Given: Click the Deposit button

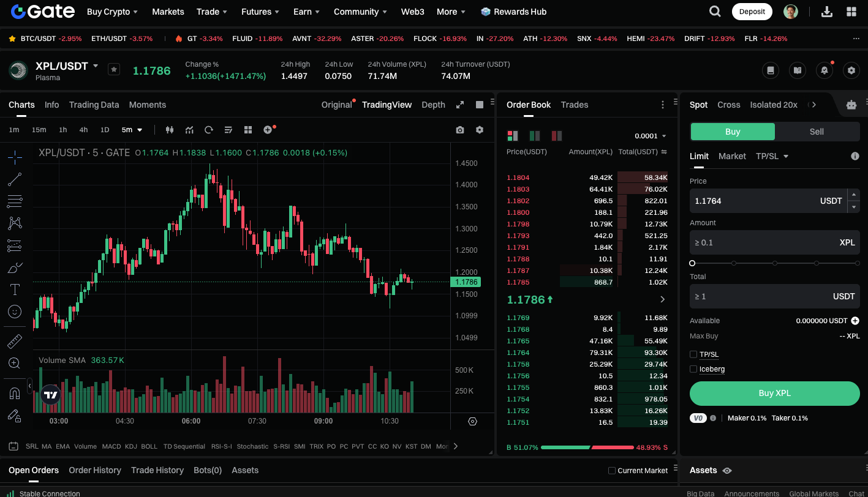Looking at the screenshot, I should coord(752,12).
